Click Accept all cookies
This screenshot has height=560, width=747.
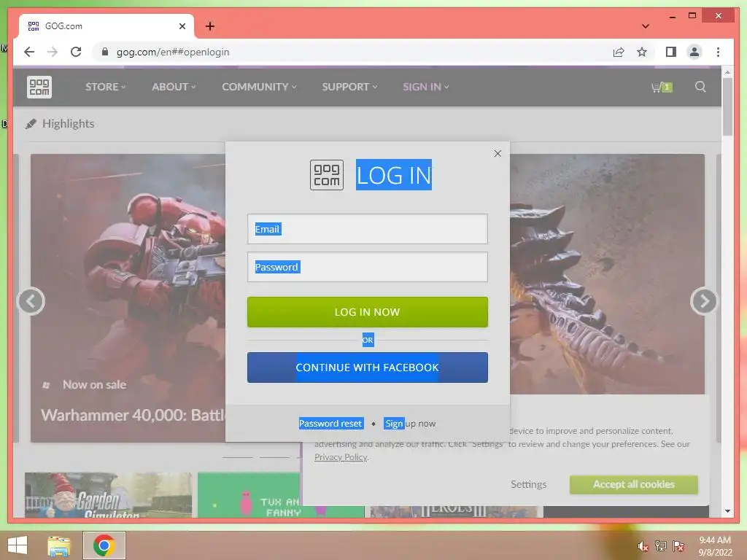pyautogui.click(x=634, y=484)
